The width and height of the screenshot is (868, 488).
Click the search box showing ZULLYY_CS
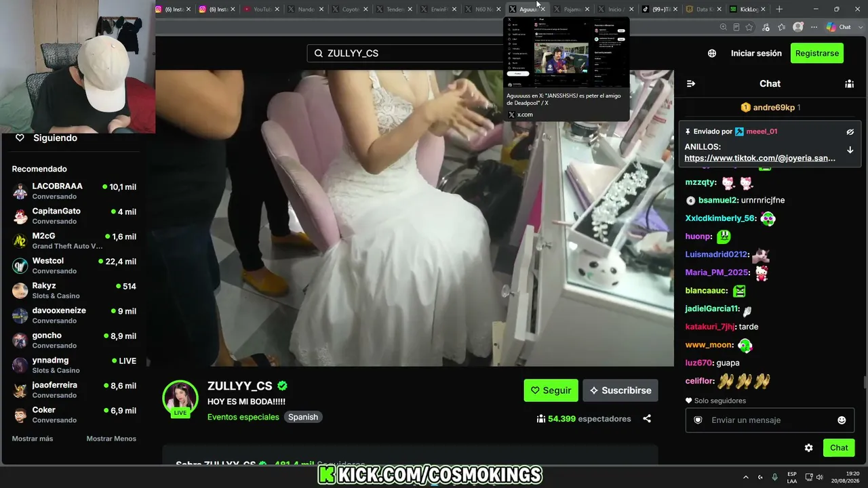point(407,53)
